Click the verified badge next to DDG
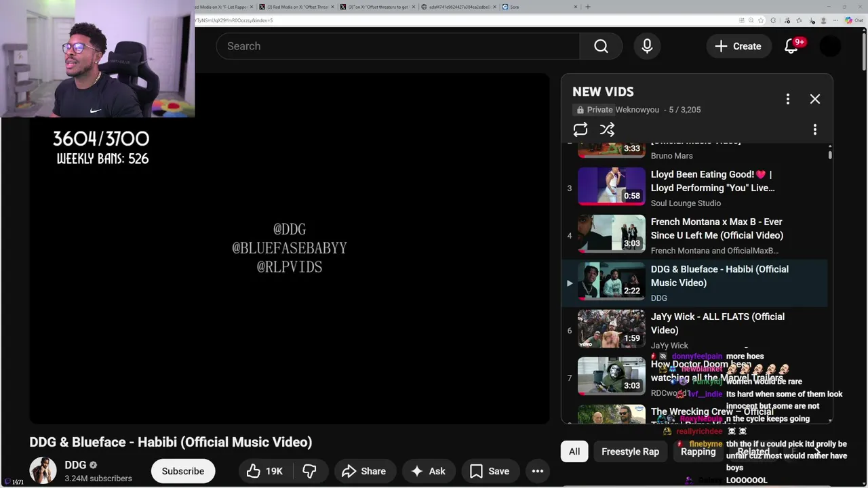 pos(94,466)
